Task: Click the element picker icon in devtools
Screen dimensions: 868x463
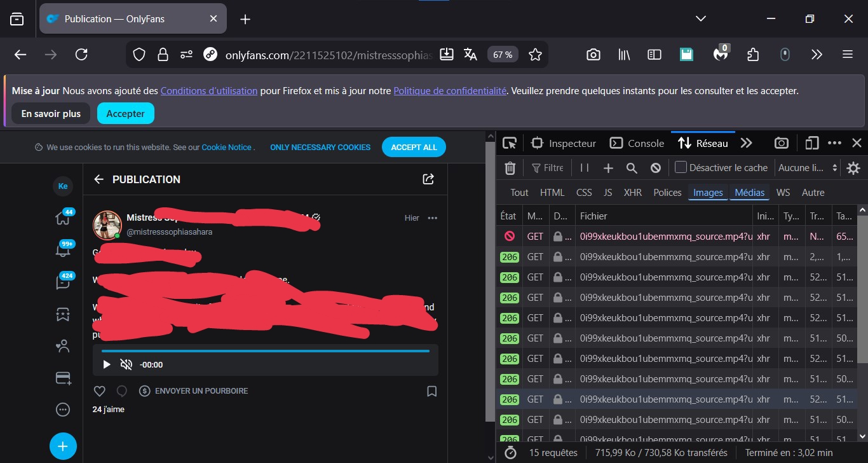Action: [x=510, y=143]
